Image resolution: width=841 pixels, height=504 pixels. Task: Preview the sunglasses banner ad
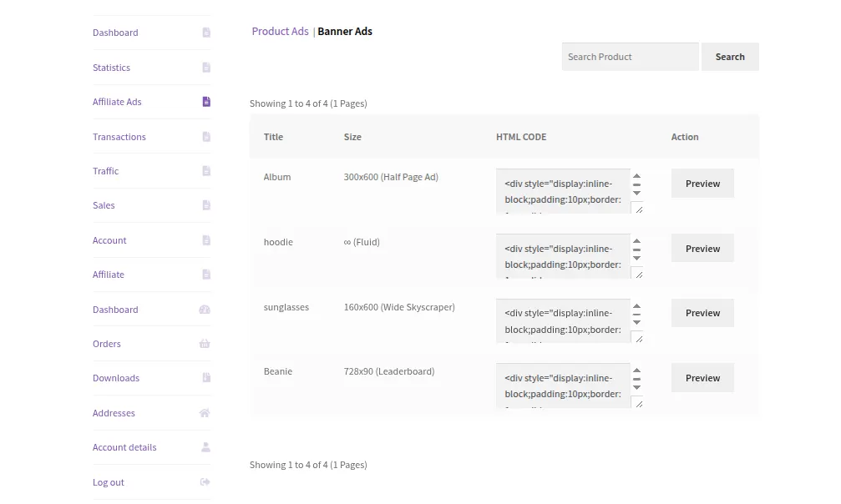(x=702, y=313)
